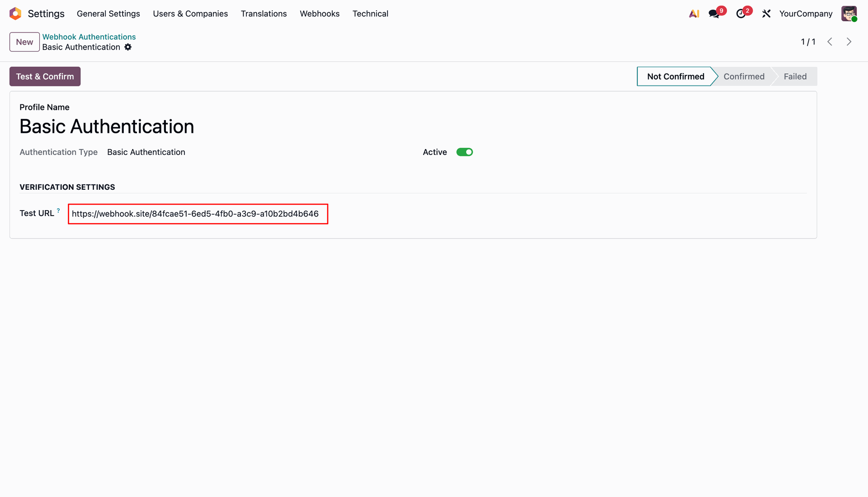
Task: Click the Verification Settings section heading
Action: (67, 187)
